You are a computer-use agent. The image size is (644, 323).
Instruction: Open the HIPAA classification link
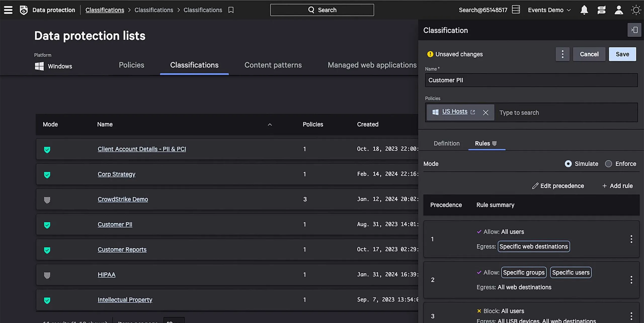tap(106, 275)
